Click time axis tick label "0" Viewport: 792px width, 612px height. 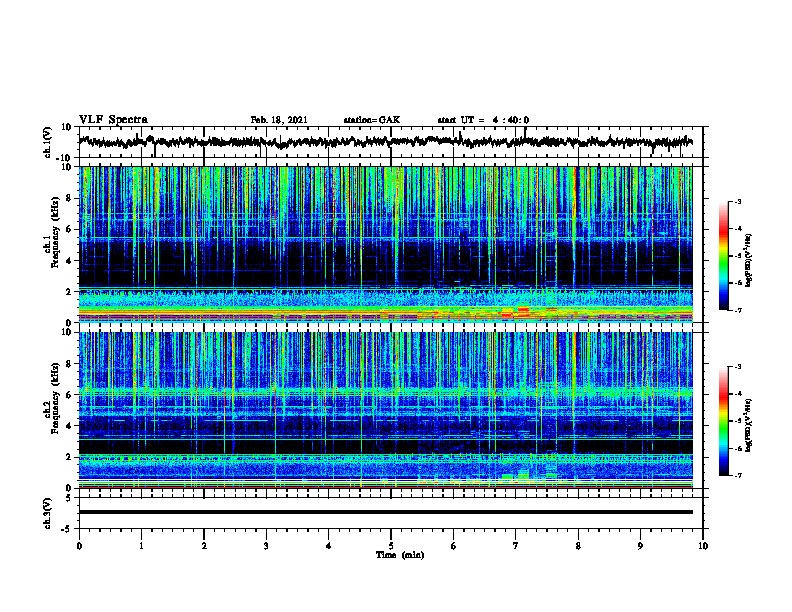coord(79,546)
